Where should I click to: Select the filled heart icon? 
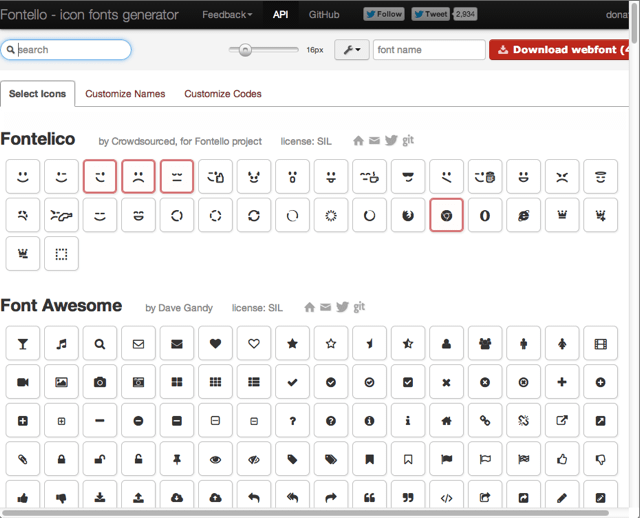coord(215,343)
